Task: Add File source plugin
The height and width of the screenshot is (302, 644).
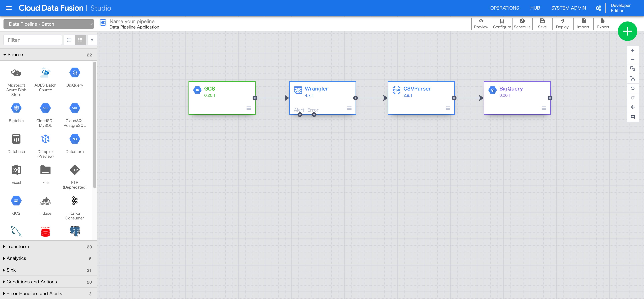Action: [x=45, y=174]
